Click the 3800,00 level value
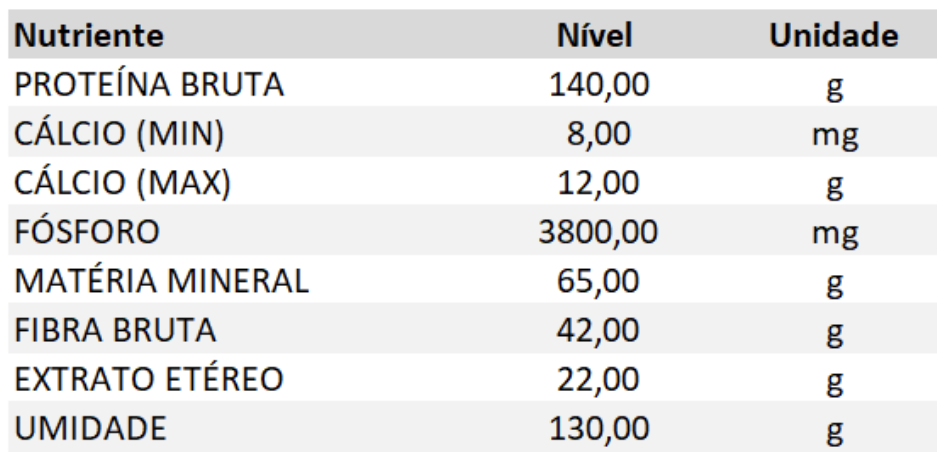Viewport: 944px width, 462px height. pos(598,233)
